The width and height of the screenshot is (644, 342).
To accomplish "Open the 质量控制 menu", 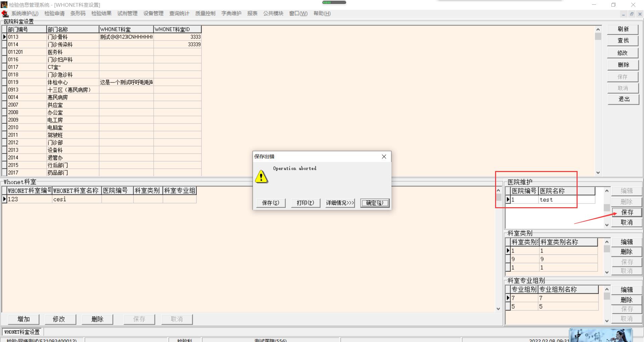I will (205, 13).
